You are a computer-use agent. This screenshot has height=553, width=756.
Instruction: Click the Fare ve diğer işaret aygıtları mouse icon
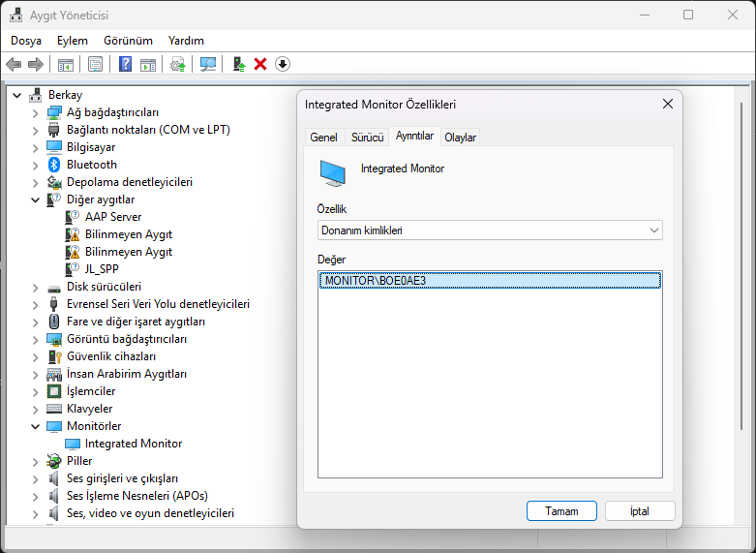(x=54, y=322)
